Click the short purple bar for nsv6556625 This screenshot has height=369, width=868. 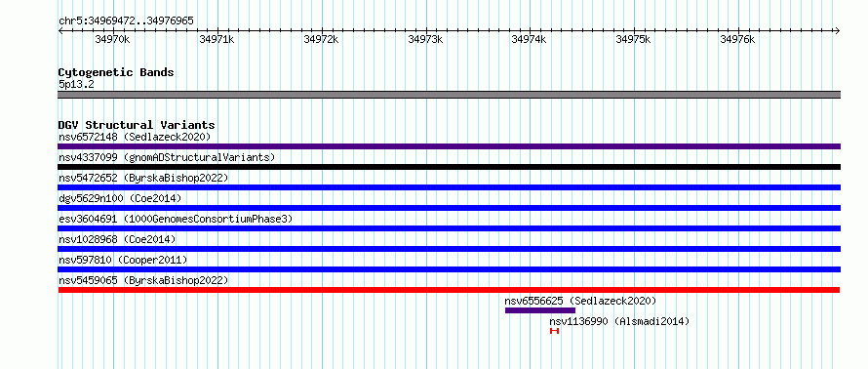540,310
